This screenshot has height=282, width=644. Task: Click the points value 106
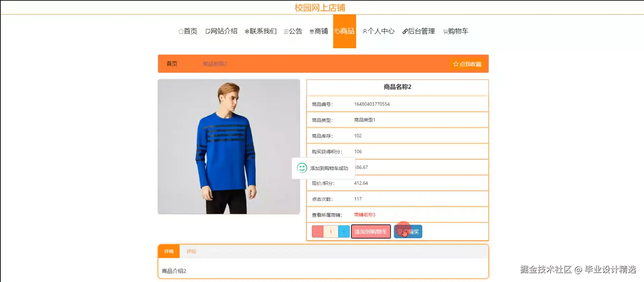[358, 152]
